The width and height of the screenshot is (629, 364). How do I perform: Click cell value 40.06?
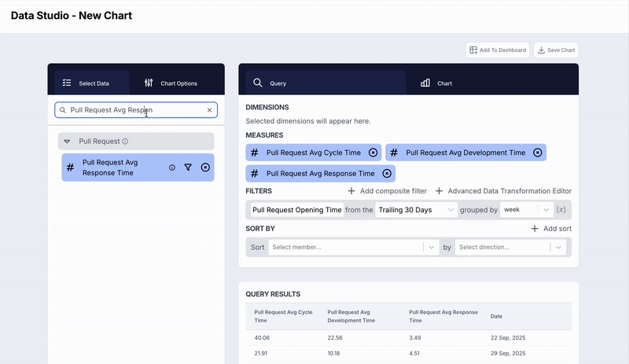pos(262,338)
